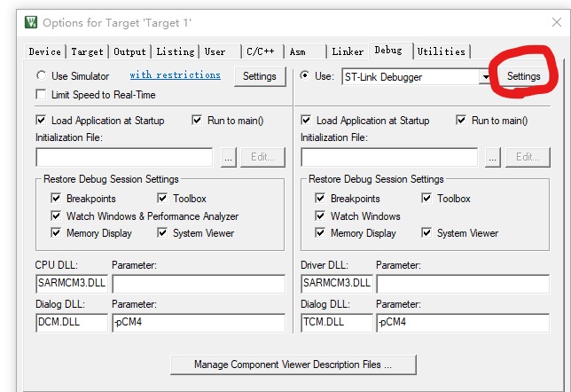Toggle Limit Speed to Real-Time checkbox
The width and height of the screenshot is (571, 392).
pyautogui.click(x=41, y=95)
